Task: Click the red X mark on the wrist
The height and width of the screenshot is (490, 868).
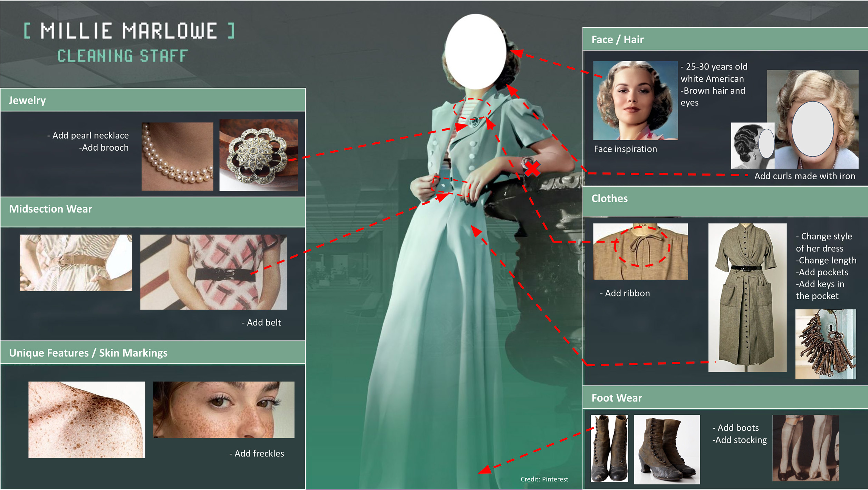Action: 532,169
